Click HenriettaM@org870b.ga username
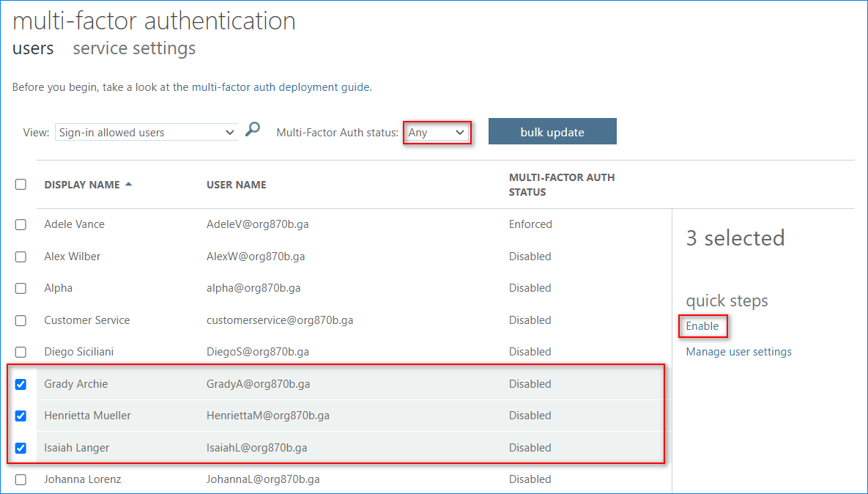The width and height of the screenshot is (868, 494). [x=268, y=416]
